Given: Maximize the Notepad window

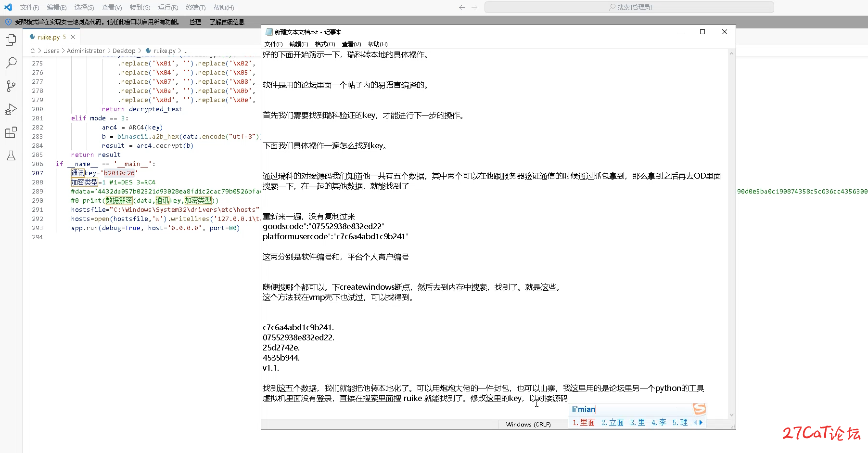Looking at the screenshot, I should 702,32.
